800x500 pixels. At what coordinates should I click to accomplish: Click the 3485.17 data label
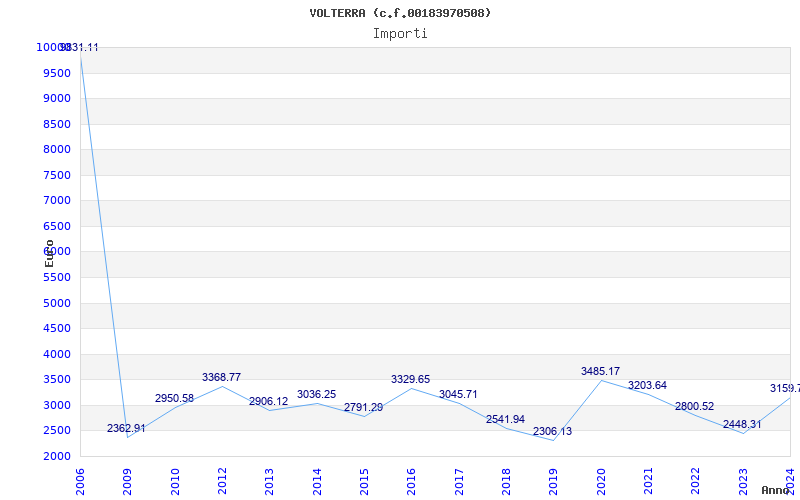click(601, 371)
